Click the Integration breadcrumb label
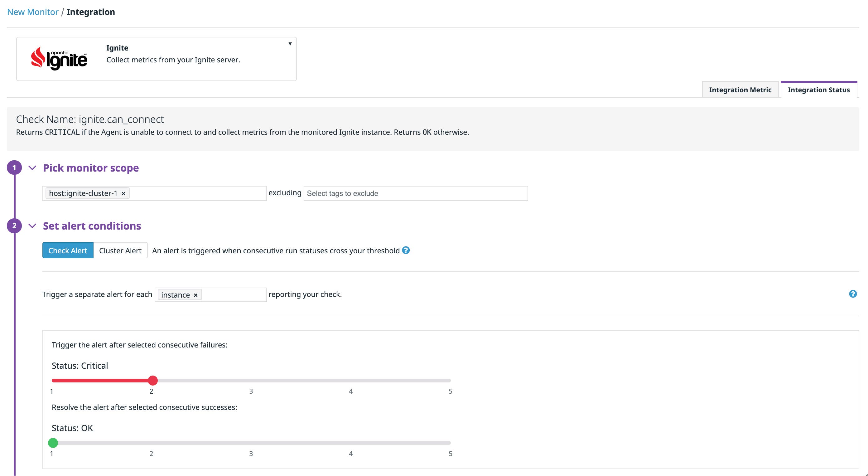The width and height of the screenshot is (868, 476). pyautogui.click(x=91, y=12)
